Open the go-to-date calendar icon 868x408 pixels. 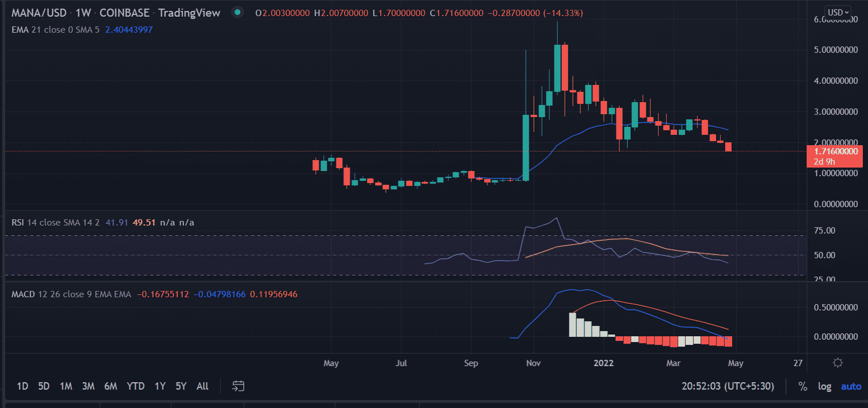click(238, 386)
